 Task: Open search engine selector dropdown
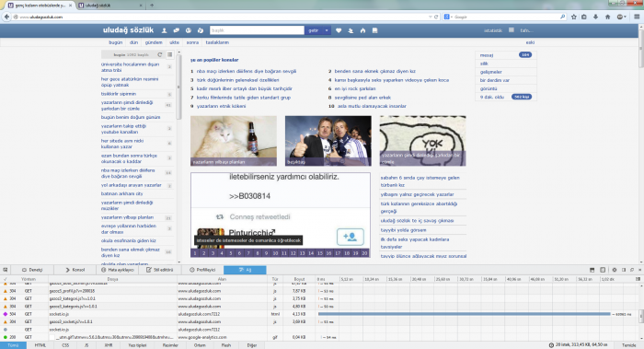tap(448, 17)
